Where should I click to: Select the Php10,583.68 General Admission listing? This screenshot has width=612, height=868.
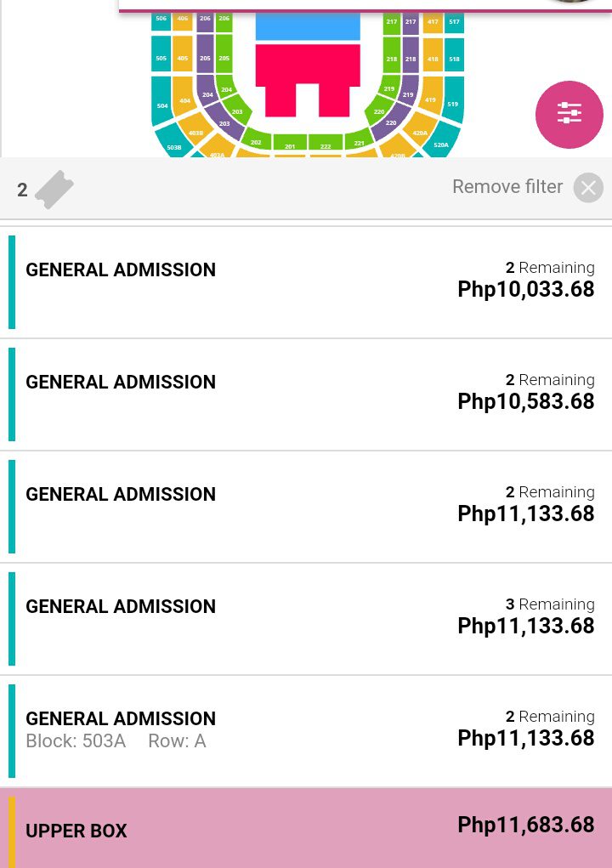click(x=306, y=394)
